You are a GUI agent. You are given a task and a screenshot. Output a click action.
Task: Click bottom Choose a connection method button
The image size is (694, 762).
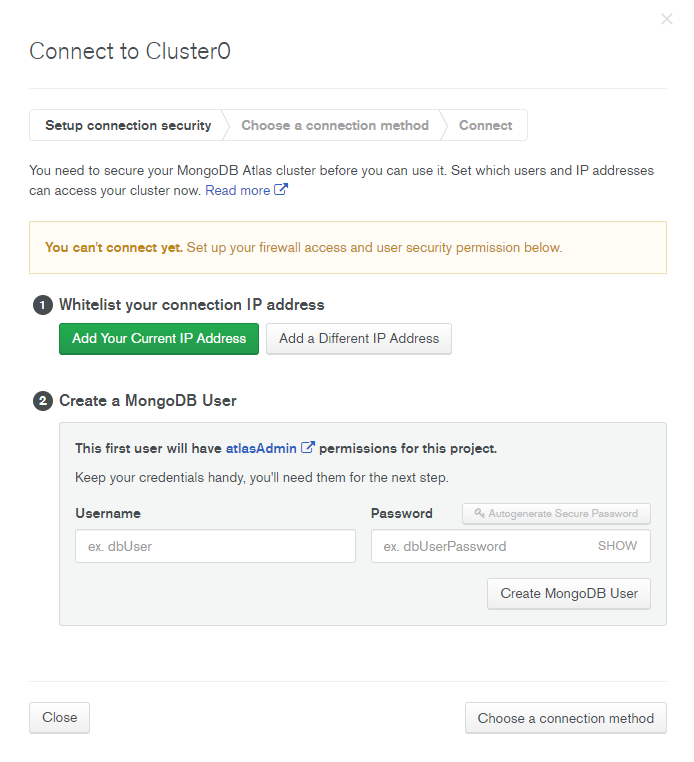(565, 718)
